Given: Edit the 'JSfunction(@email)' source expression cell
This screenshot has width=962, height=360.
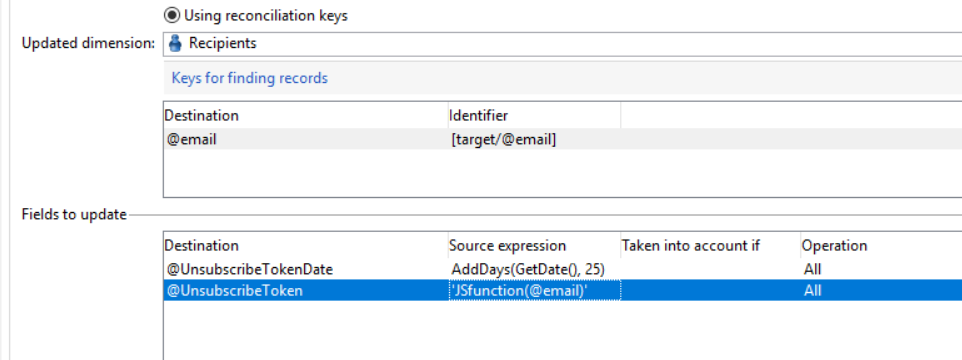Looking at the screenshot, I should (534, 290).
